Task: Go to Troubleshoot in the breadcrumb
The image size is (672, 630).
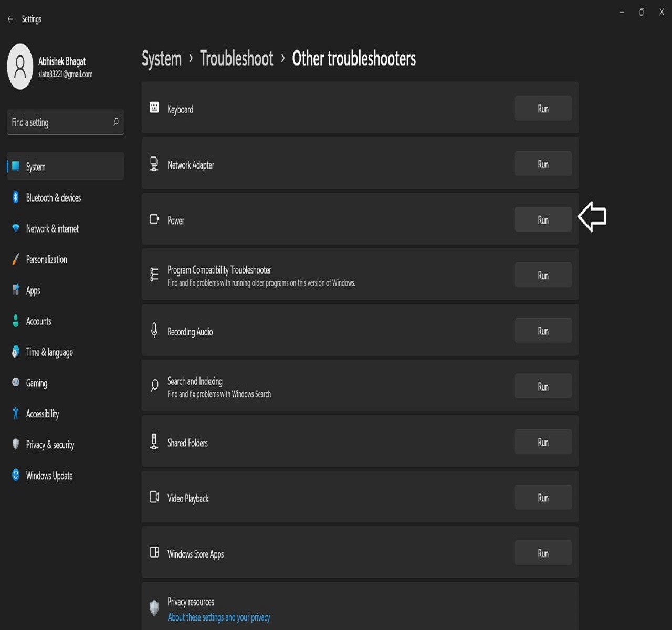Action: point(237,58)
